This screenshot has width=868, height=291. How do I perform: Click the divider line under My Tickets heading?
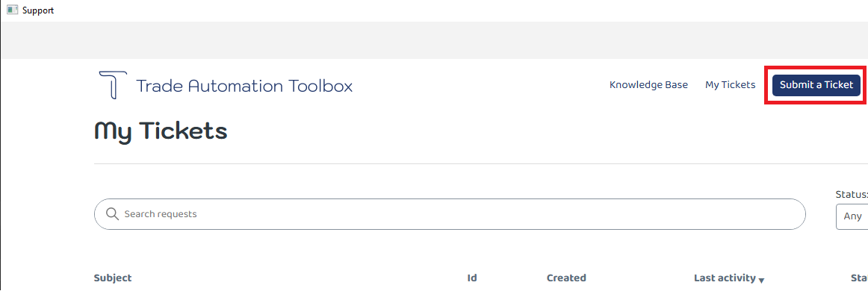pos(481,163)
